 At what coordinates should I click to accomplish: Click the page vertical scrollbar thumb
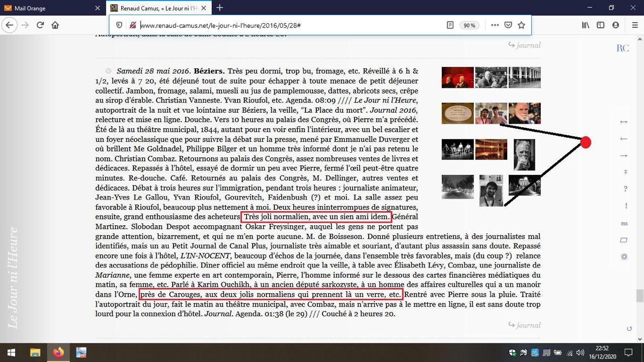(x=640, y=296)
